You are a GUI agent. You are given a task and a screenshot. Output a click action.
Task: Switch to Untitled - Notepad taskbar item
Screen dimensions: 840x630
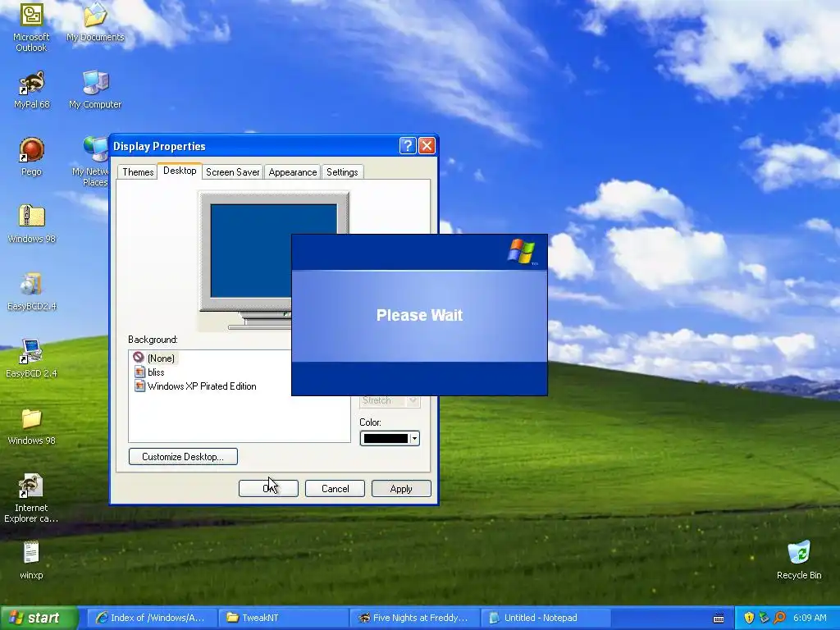pos(546,618)
